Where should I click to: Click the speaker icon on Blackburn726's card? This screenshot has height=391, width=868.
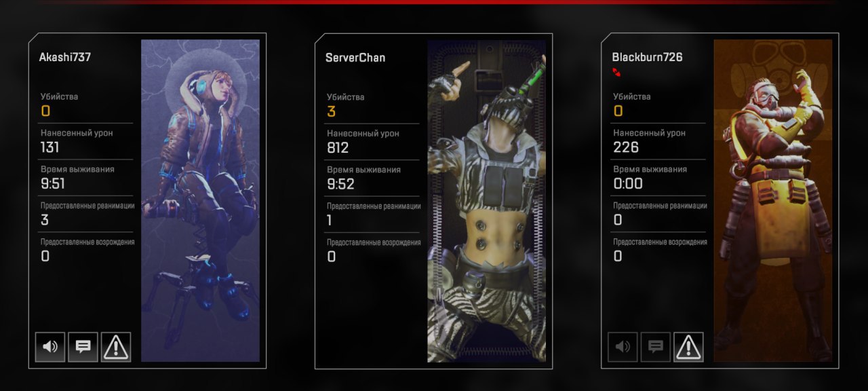(x=623, y=347)
